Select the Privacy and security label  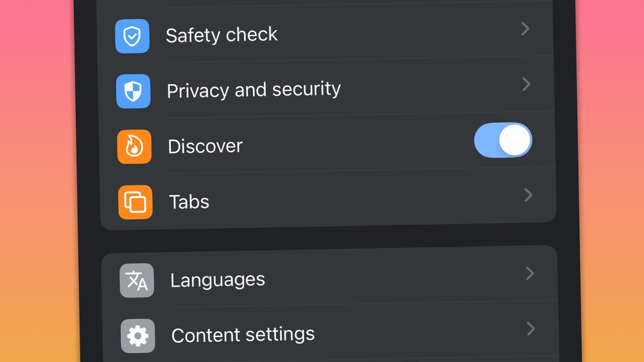click(254, 90)
